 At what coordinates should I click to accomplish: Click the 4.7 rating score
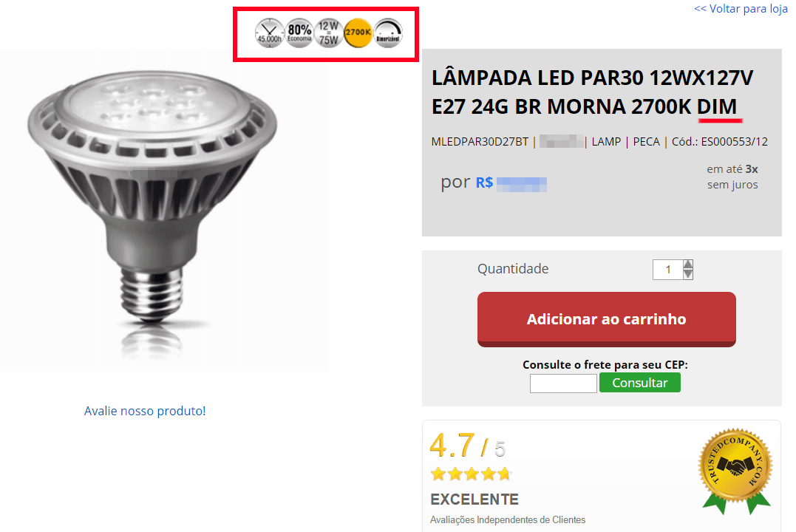(452, 446)
